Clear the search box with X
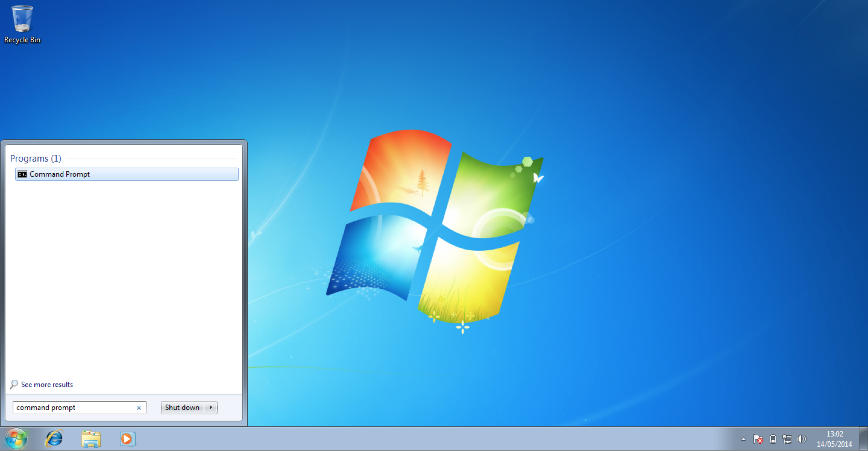The image size is (868, 451). (139, 408)
